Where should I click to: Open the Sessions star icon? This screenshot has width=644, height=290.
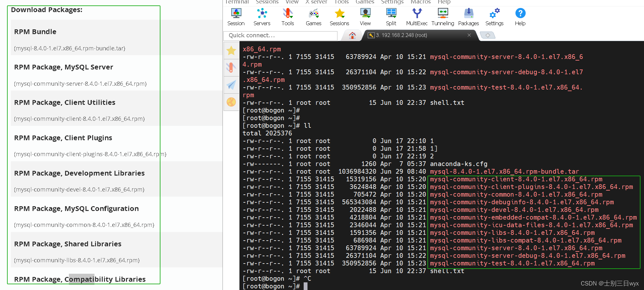click(x=339, y=17)
